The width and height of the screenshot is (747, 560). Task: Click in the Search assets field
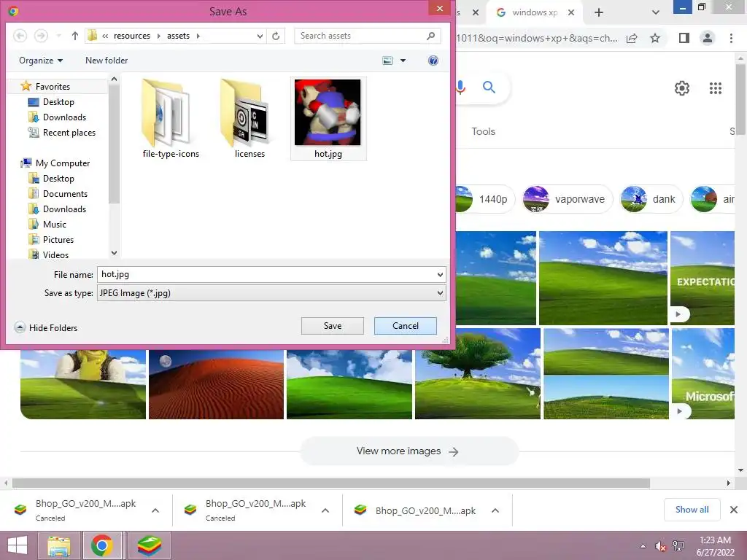(x=367, y=36)
